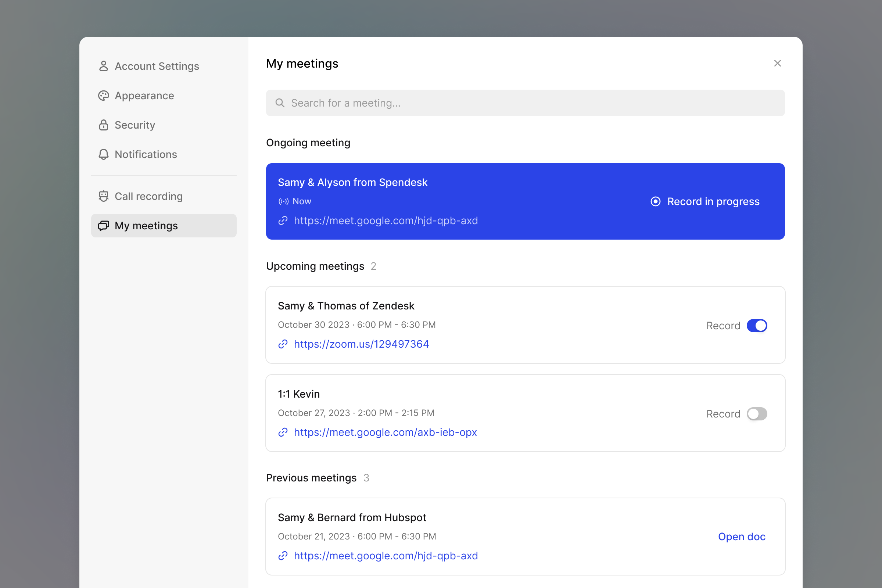Click the Call recording bot icon
The image size is (882, 588).
pyautogui.click(x=104, y=196)
